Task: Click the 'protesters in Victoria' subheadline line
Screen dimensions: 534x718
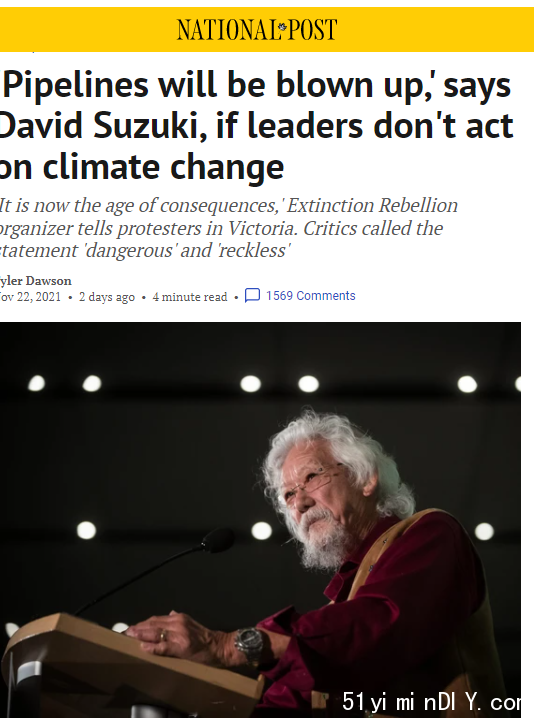Action: click(x=221, y=228)
